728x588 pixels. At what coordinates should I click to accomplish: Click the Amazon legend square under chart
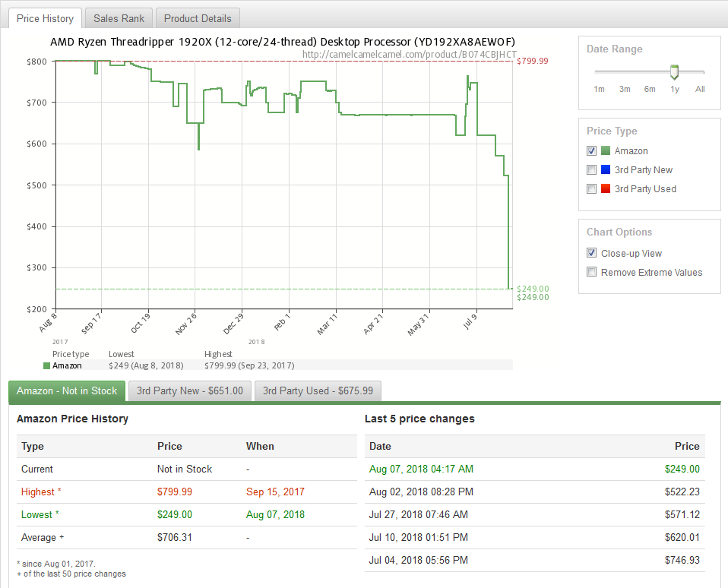tap(46, 365)
